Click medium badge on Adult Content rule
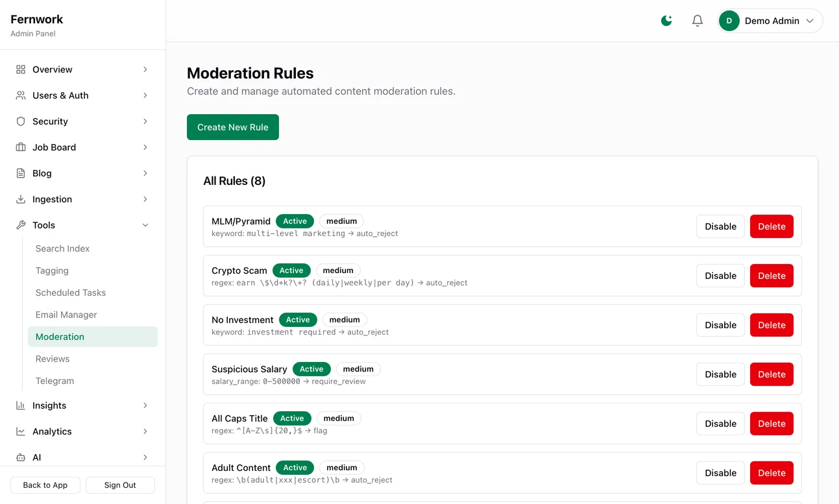 click(342, 468)
